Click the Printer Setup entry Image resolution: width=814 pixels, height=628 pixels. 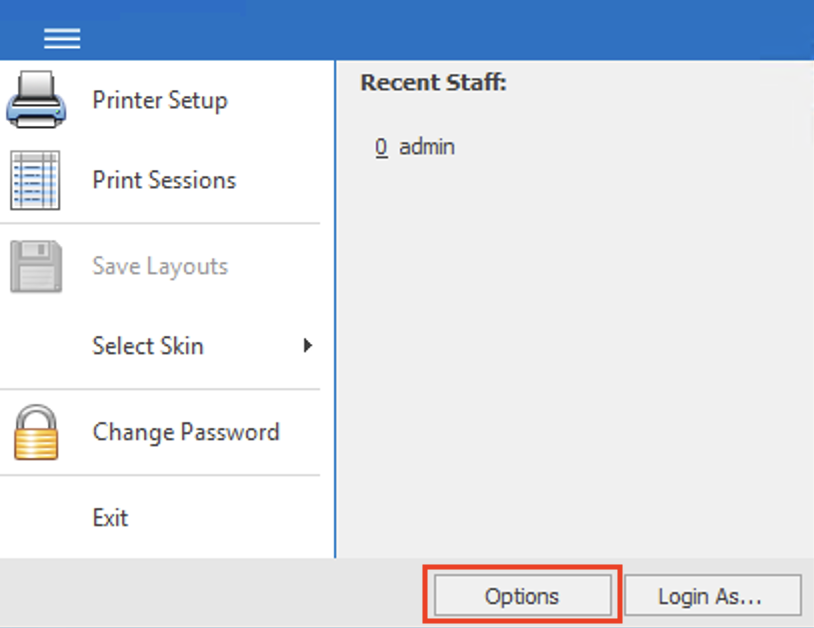pos(159,100)
